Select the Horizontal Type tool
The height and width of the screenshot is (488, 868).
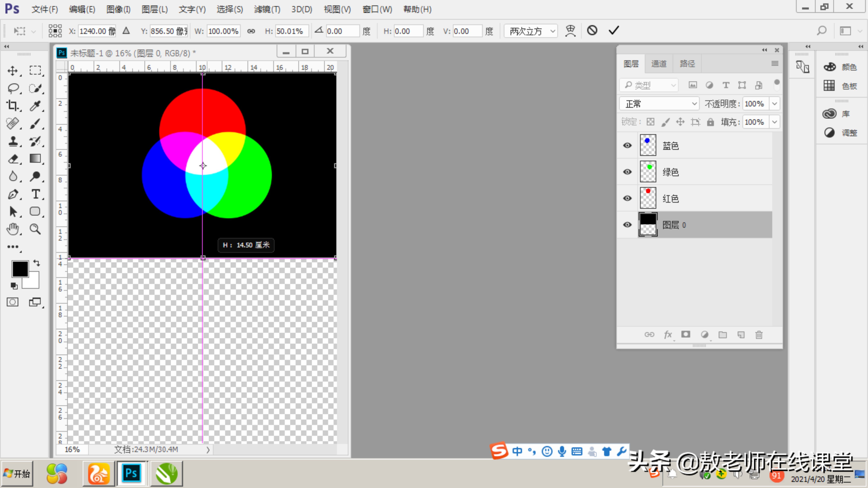(35, 194)
